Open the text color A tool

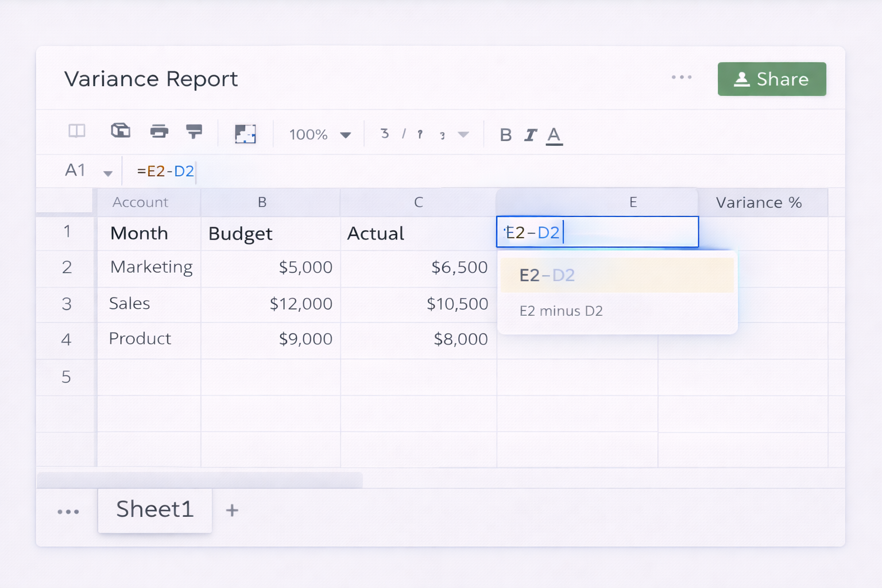[554, 136]
